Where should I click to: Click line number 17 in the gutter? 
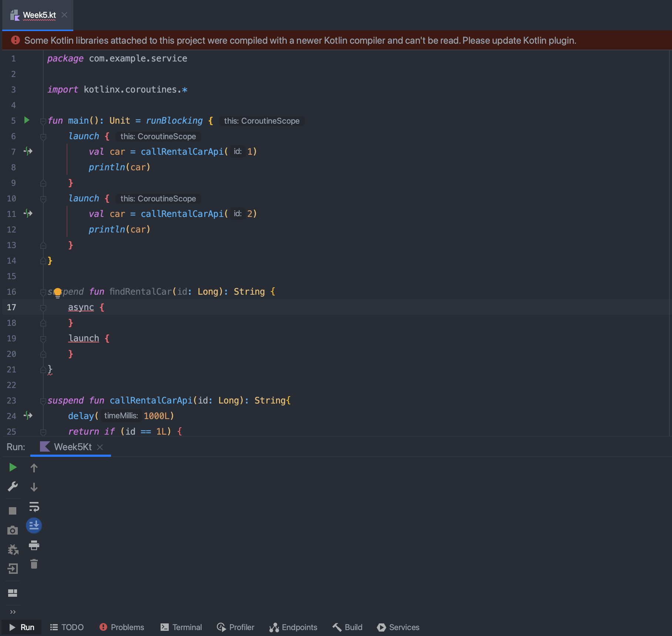tap(11, 307)
